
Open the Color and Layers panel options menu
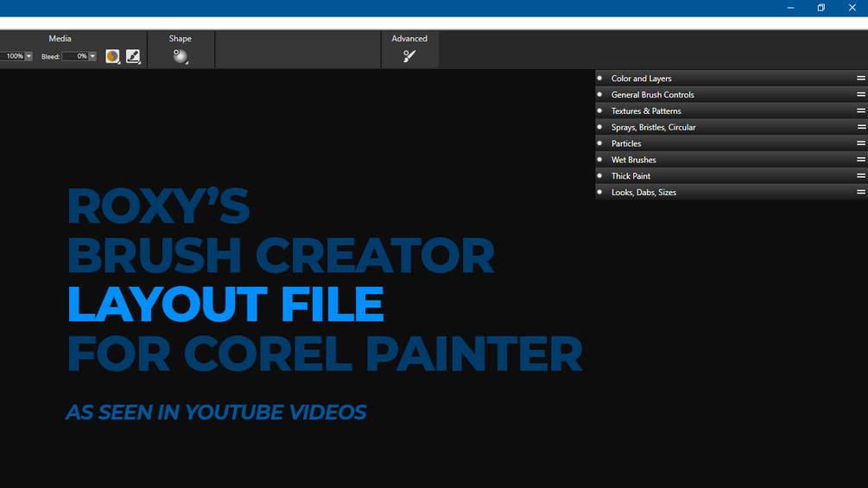point(861,79)
